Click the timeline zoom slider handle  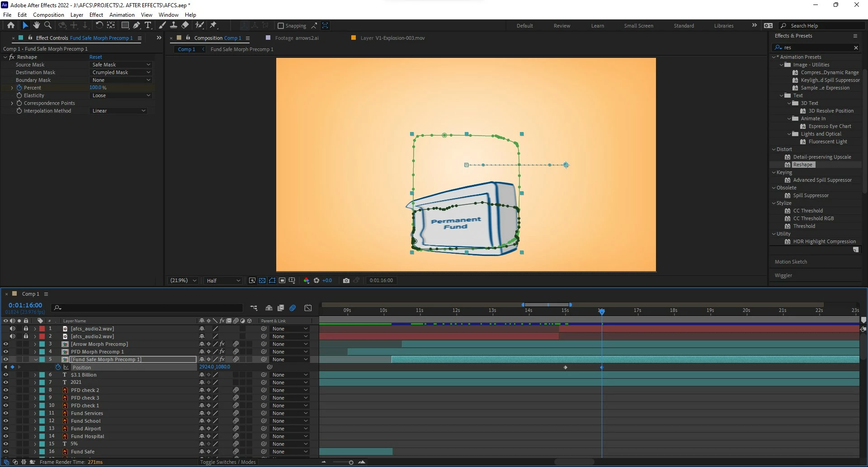pyautogui.click(x=351, y=462)
